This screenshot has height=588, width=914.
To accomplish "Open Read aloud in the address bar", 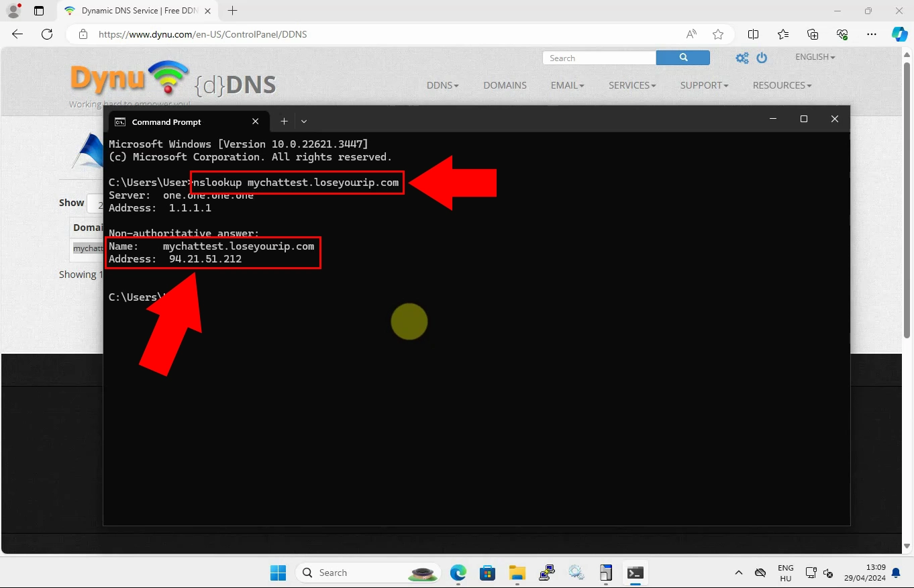I will tap(691, 34).
